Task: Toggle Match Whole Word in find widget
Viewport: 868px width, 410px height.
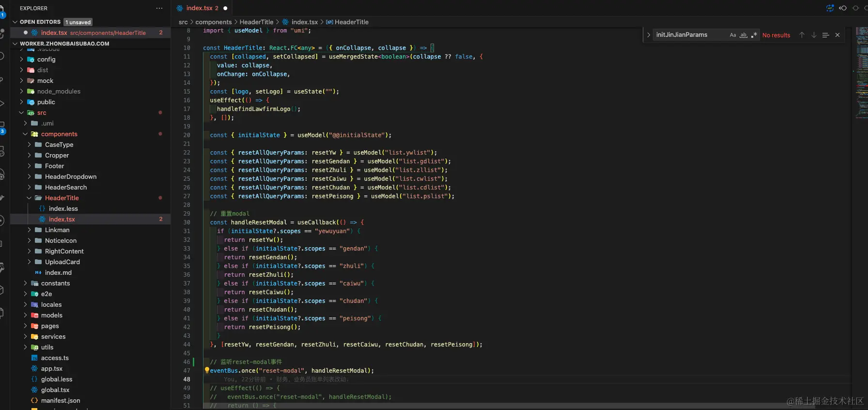Action: pos(744,35)
